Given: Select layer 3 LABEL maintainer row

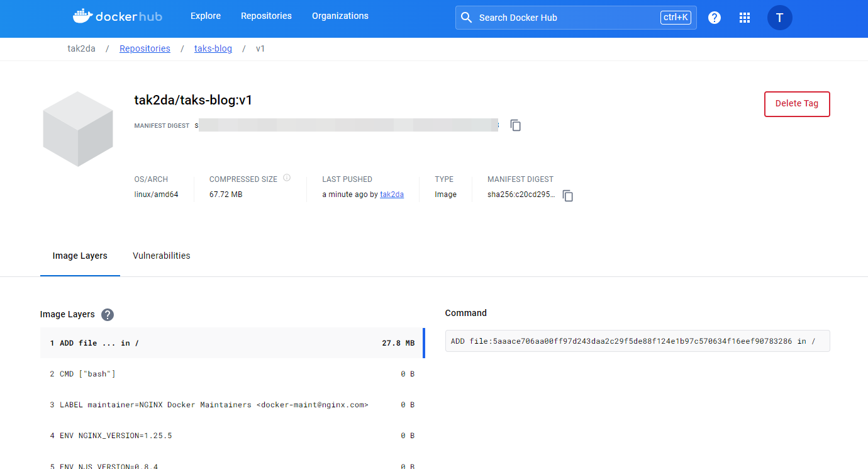Looking at the screenshot, I should point(232,405).
